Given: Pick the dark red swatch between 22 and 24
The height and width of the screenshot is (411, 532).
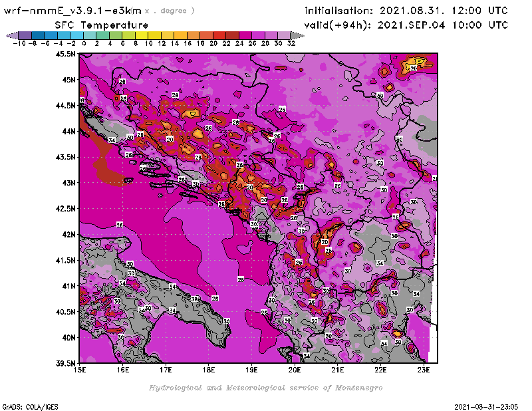Looking at the screenshot, I should tap(232, 35).
